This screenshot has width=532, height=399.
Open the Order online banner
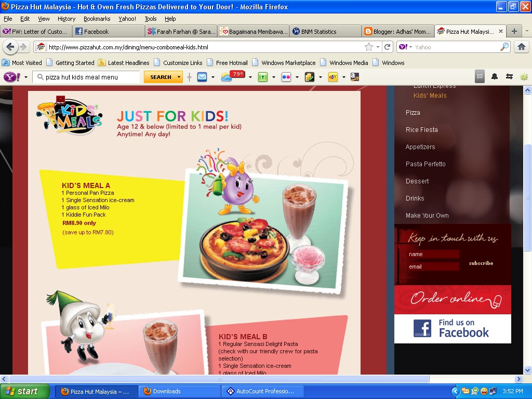click(x=453, y=300)
